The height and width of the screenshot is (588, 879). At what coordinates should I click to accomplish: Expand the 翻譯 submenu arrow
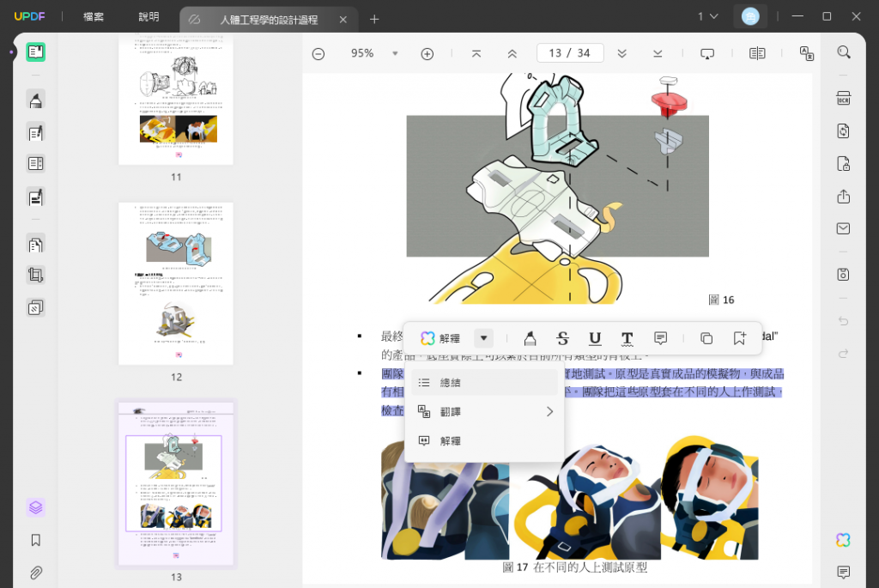click(550, 412)
